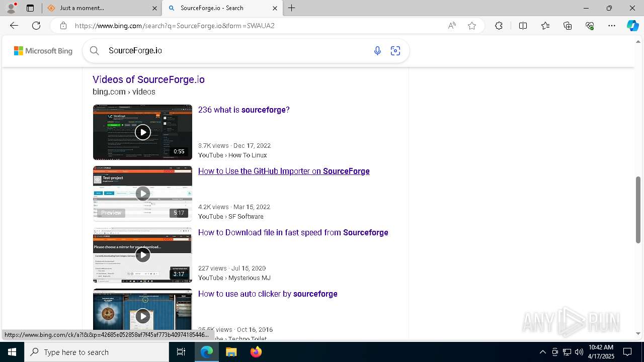Launch Copilot sidebar icon

(x=632, y=26)
